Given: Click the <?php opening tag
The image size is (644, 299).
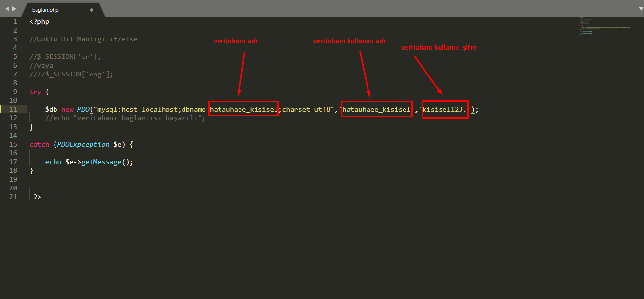Looking at the screenshot, I should click(x=39, y=21).
